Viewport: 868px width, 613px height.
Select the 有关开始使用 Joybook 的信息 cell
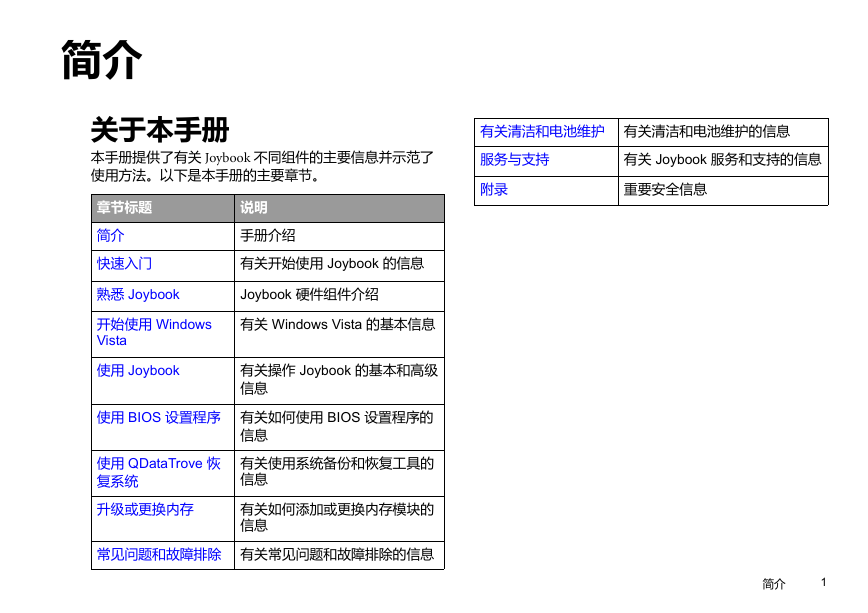[x=339, y=266]
